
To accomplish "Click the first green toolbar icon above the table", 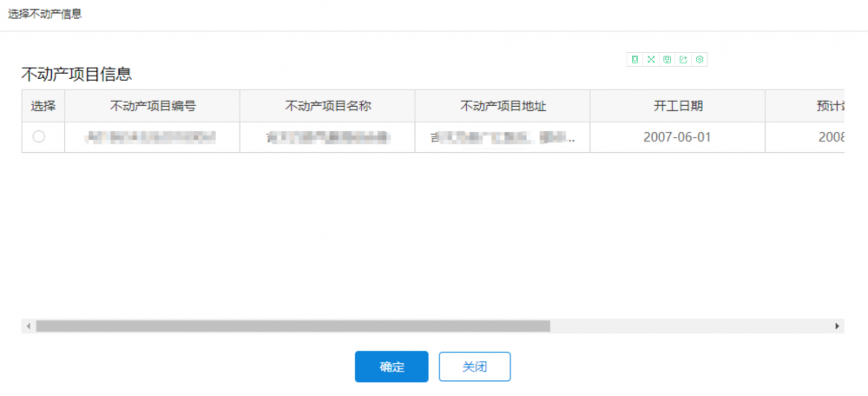I will coord(635,59).
